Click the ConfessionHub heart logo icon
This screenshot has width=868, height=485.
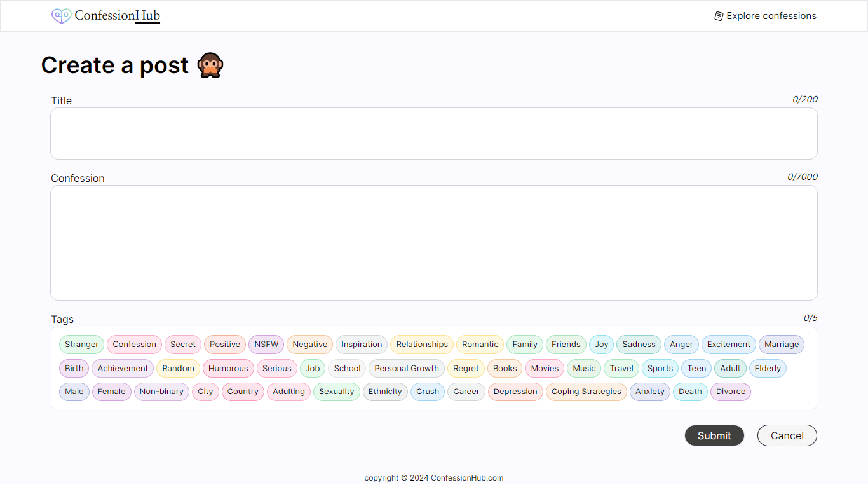(x=60, y=15)
